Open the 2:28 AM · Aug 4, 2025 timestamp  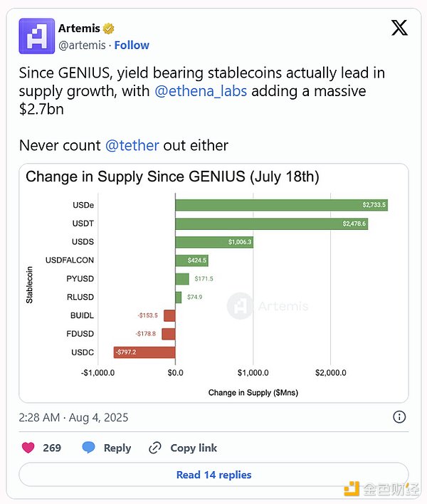[74, 417]
